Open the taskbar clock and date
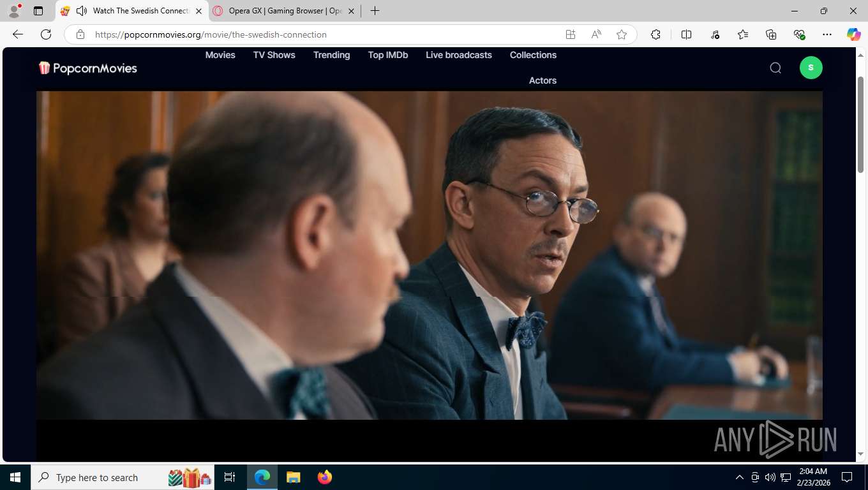Image resolution: width=868 pixels, height=490 pixels. point(813,477)
